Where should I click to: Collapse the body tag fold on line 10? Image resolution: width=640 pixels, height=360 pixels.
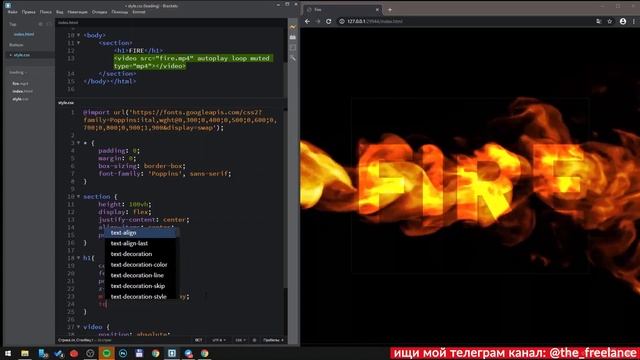pos(79,35)
